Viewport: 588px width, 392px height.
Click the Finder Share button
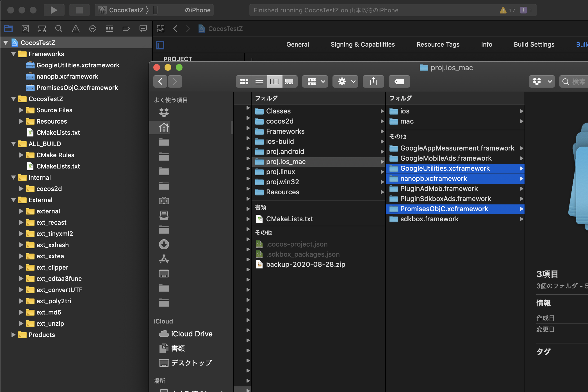click(x=373, y=81)
